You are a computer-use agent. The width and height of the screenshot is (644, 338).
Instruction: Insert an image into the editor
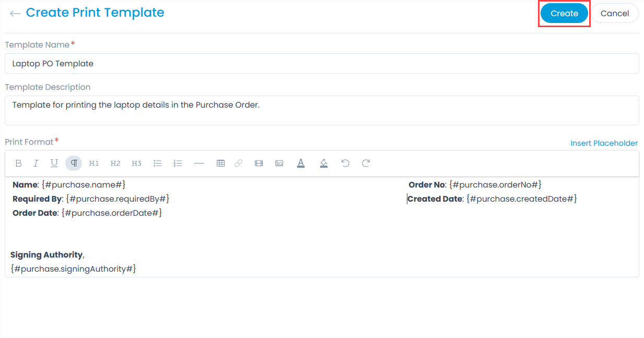[x=279, y=164]
